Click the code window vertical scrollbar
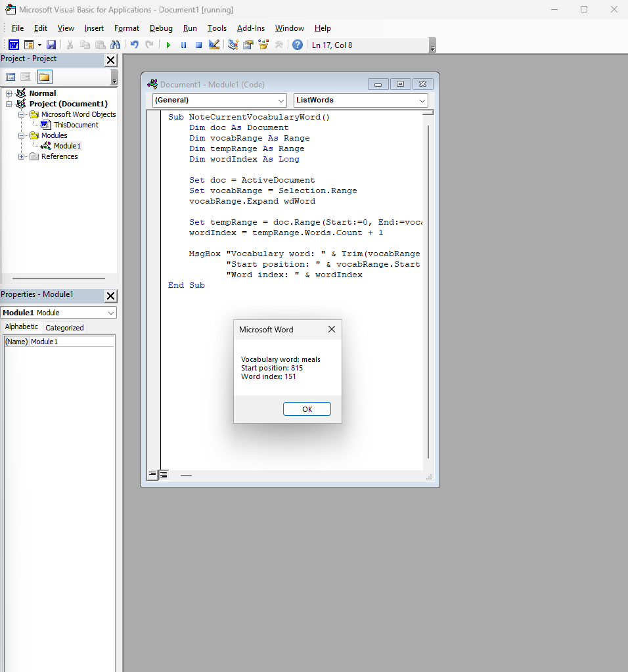 click(428, 292)
